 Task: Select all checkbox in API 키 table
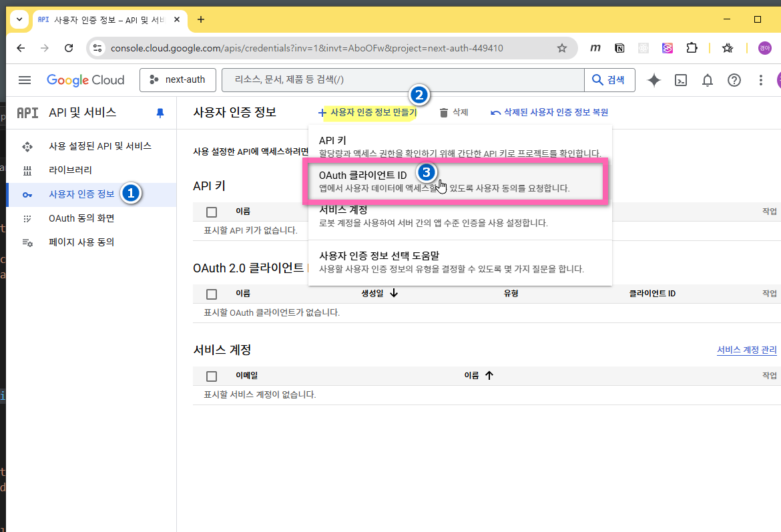[212, 212]
